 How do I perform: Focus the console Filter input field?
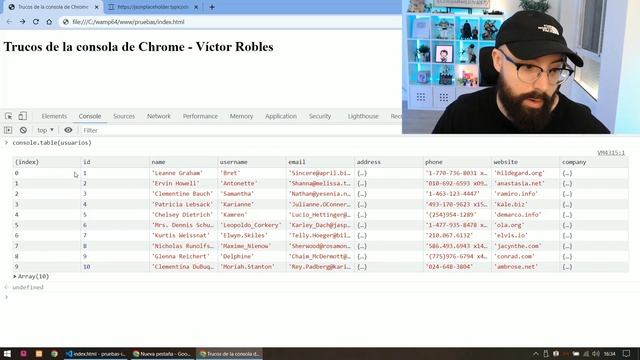pos(241,130)
